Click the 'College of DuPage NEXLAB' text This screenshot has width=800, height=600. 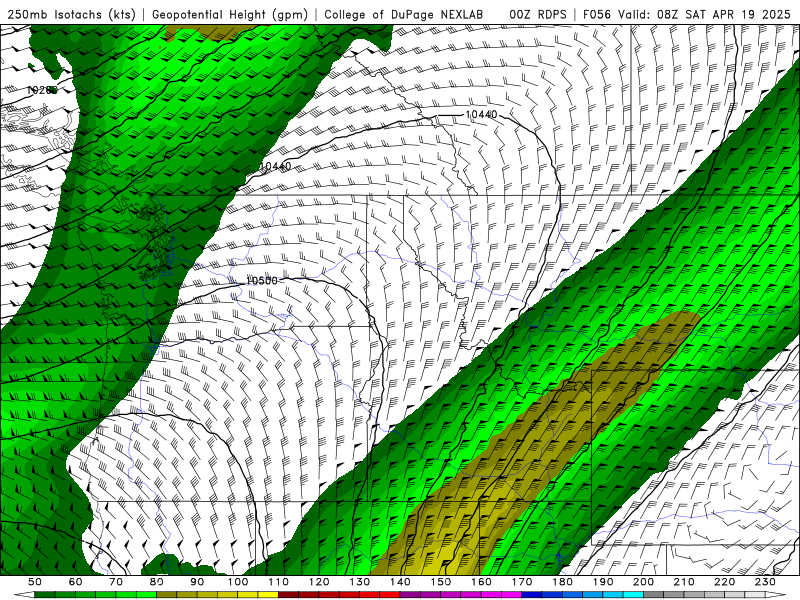[x=404, y=15]
